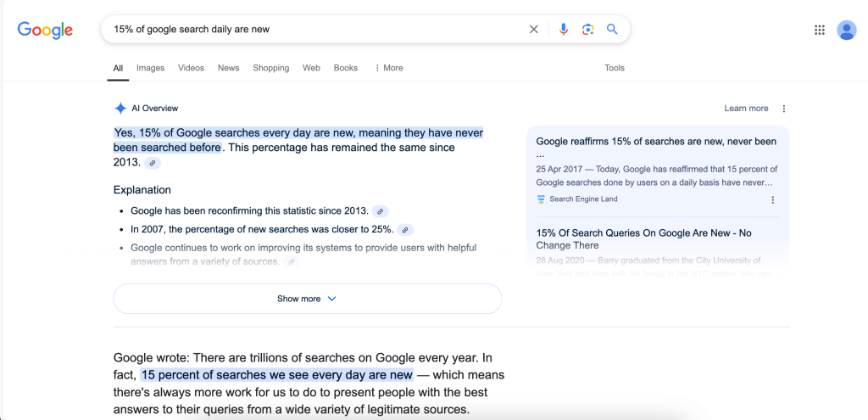Open three-dot menu on the Search Engine Land card
This screenshot has height=420, width=868.
click(x=773, y=199)
